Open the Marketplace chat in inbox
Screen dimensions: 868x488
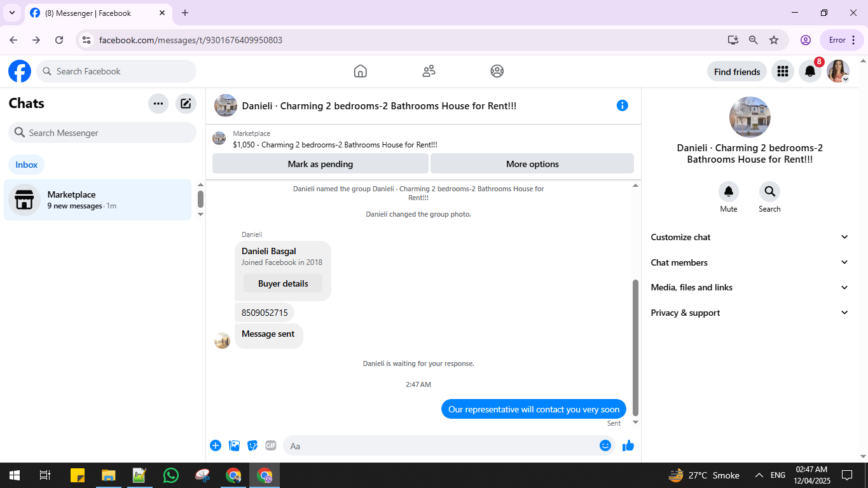pos(97,200)
